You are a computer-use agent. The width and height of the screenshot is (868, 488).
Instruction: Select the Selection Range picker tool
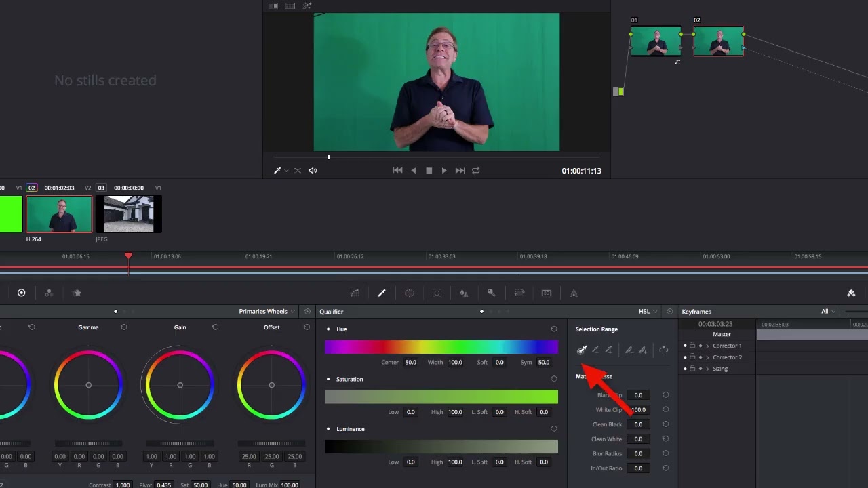pos(582,350)
